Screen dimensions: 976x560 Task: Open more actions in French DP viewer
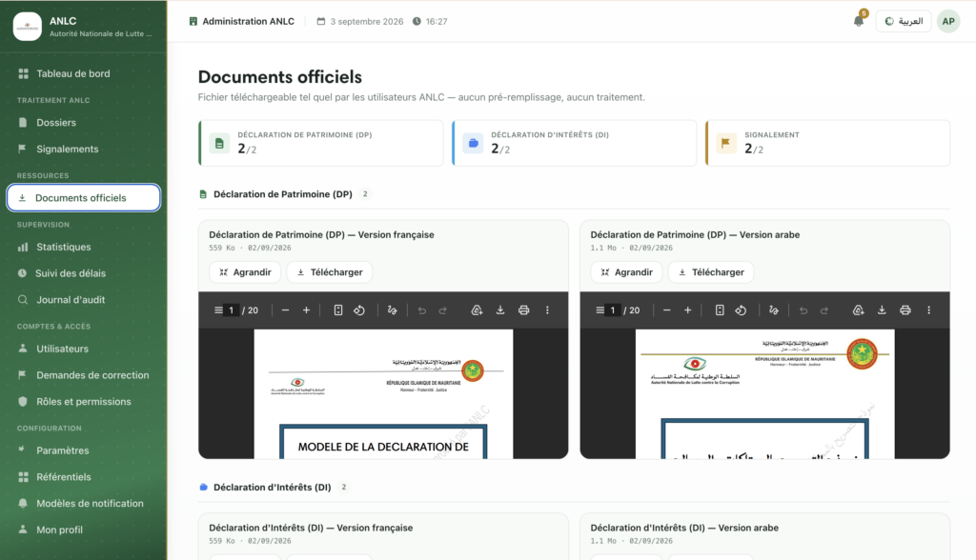[547, 310]
